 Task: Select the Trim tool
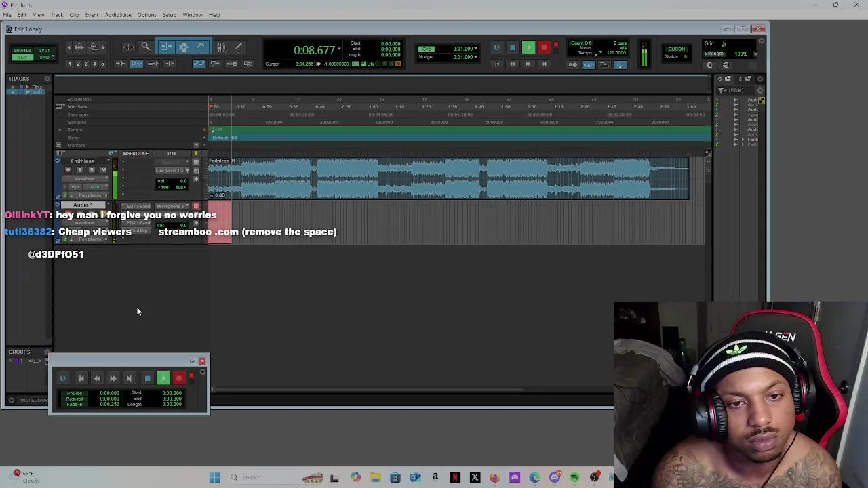click(166, 47)
